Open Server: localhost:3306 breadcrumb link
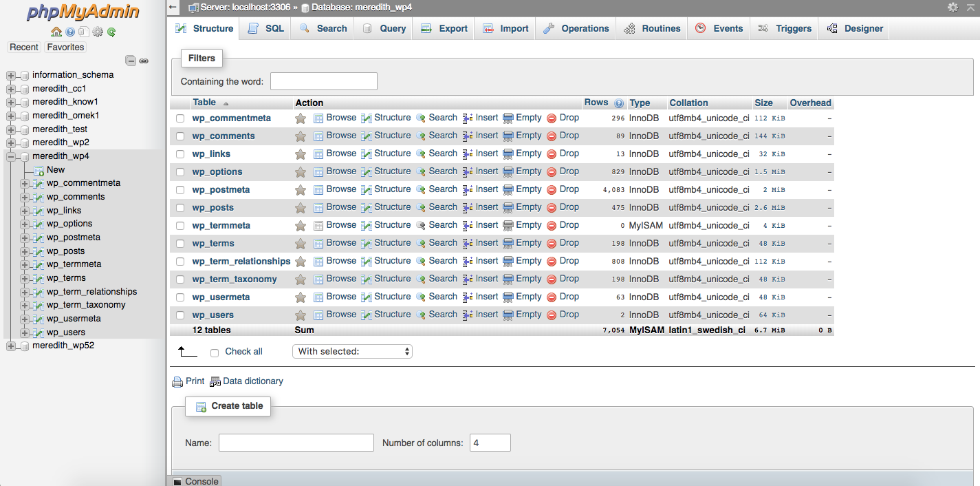 [245, 7]
